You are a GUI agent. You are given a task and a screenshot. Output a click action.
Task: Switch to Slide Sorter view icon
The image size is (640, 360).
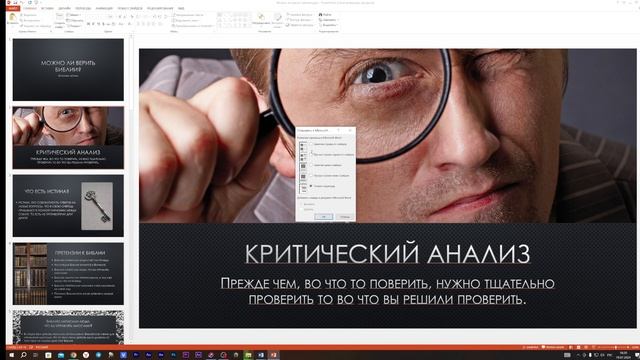click(x=578, y=347)
